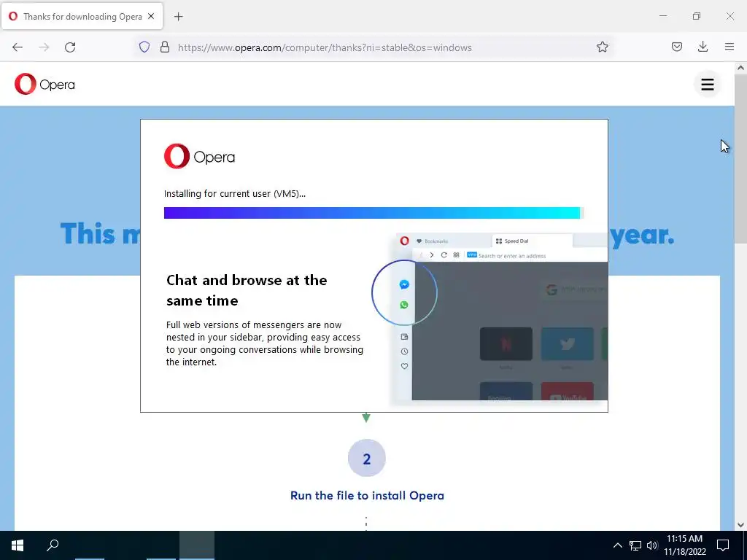Viewport: 747px width, 560px height.
Task: Click 'Installing for current user (VM5)...' text
Action: click(x=234, y=194)
